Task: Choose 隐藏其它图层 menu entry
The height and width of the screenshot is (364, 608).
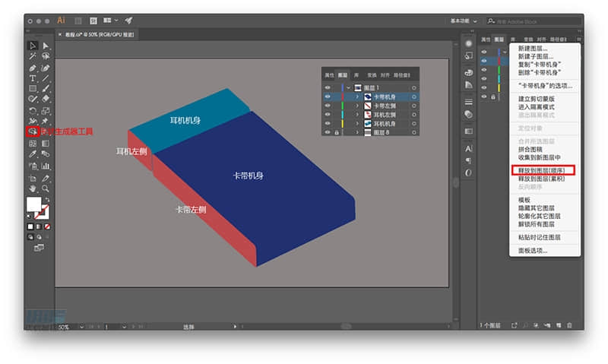Action: (537, 208)
